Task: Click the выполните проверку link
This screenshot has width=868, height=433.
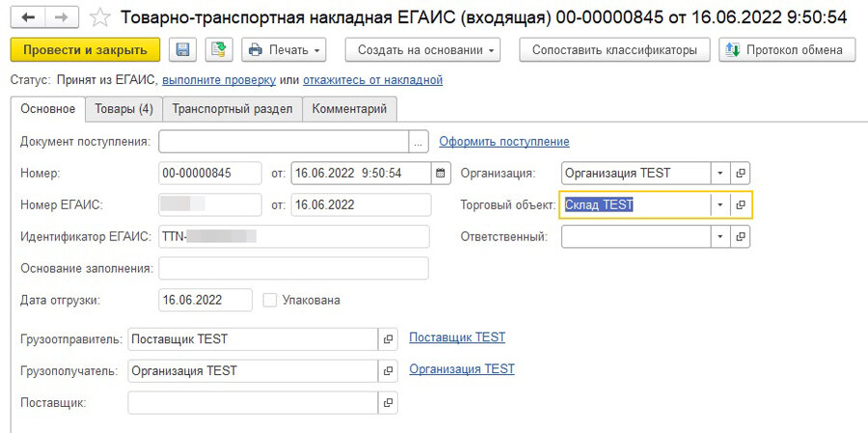Action: 219,80
